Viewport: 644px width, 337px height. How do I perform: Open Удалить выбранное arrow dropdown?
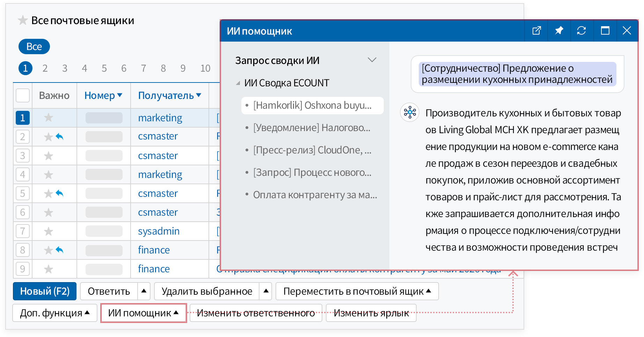(x=266, y=291)
